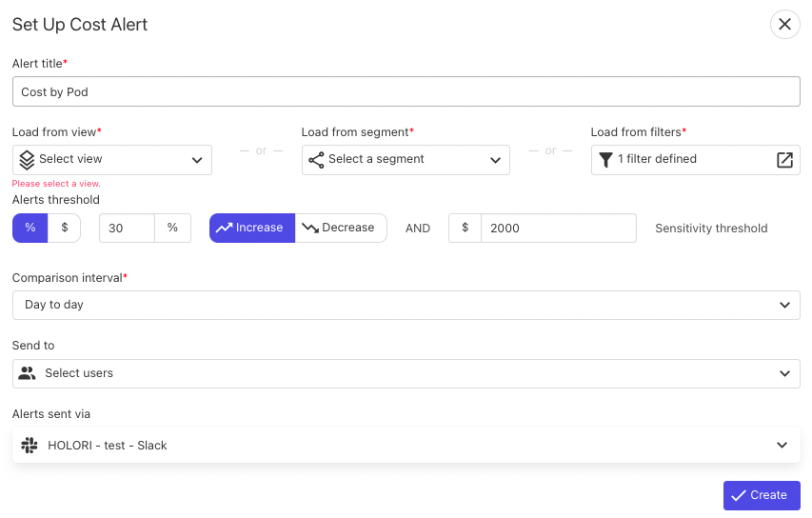Click the upward trend arrow icon
The width and height of the screenshot is (812, 518).
click(224, 228)
